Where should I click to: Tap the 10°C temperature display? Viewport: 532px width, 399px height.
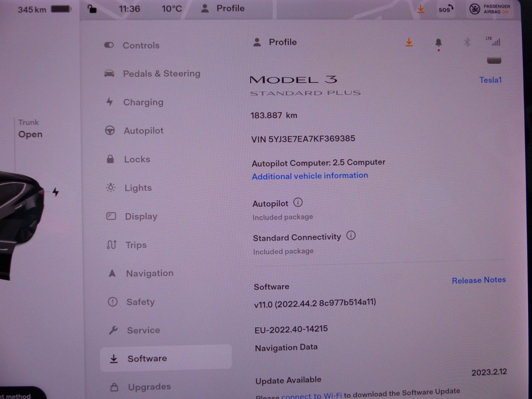(x=172, y=9)
